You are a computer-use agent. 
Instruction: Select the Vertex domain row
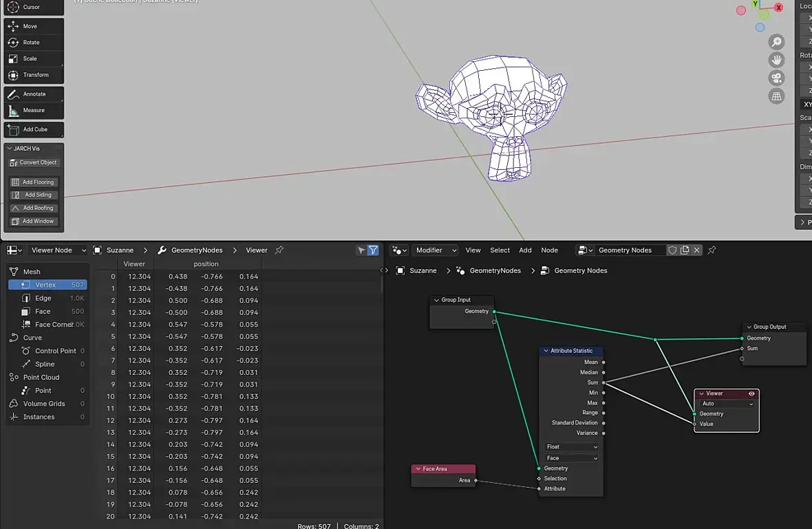[47, 285]
